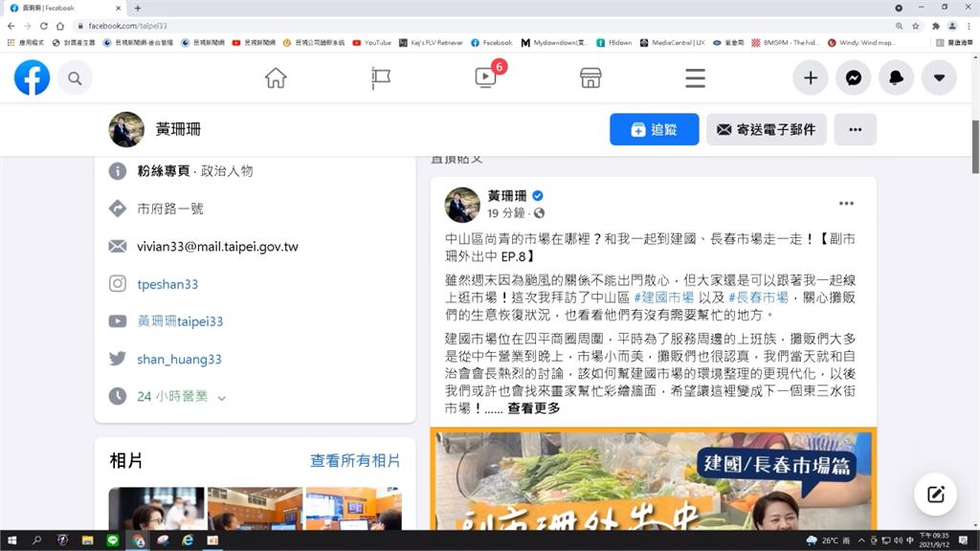This screenshot has width=980, height=551.
Task: Click the 寄送電子郵件 button
Action: 767,129
